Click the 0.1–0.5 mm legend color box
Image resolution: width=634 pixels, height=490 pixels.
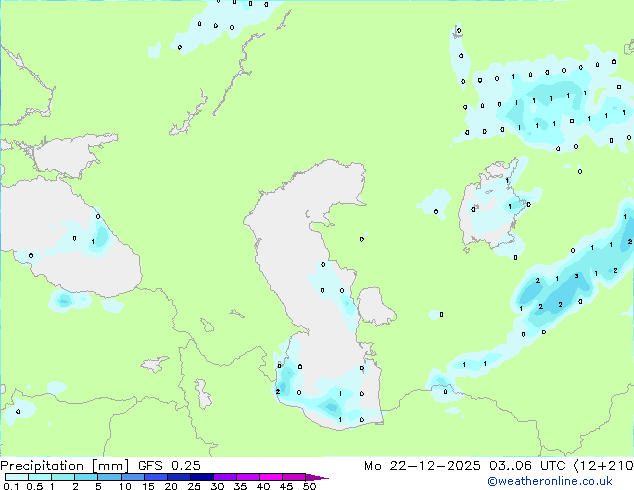coord(17,477)
